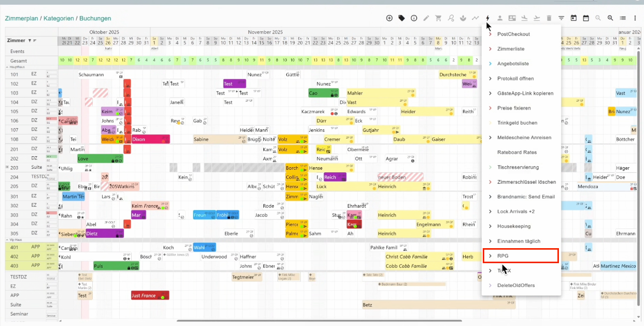The image size is (644, 326).
Task: Open the info circle icon
Action: pos(414,18)
